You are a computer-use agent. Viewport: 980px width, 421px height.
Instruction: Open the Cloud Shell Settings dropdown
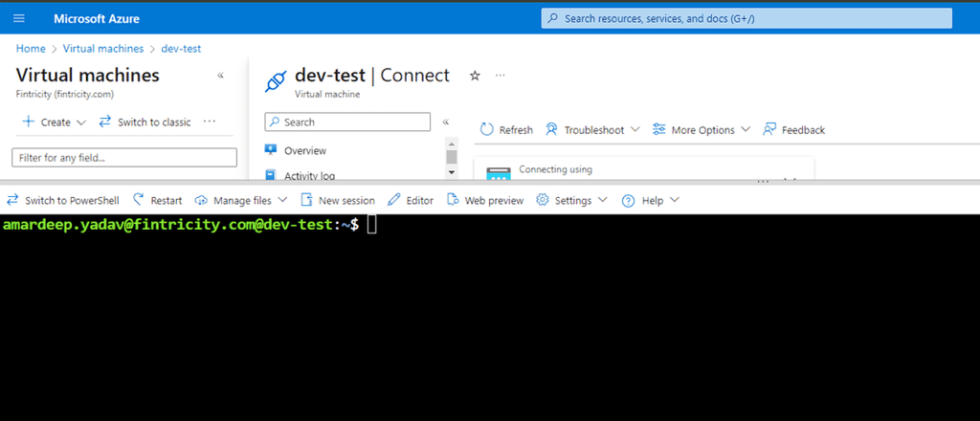pyautogui.click(x=572, y=201)
